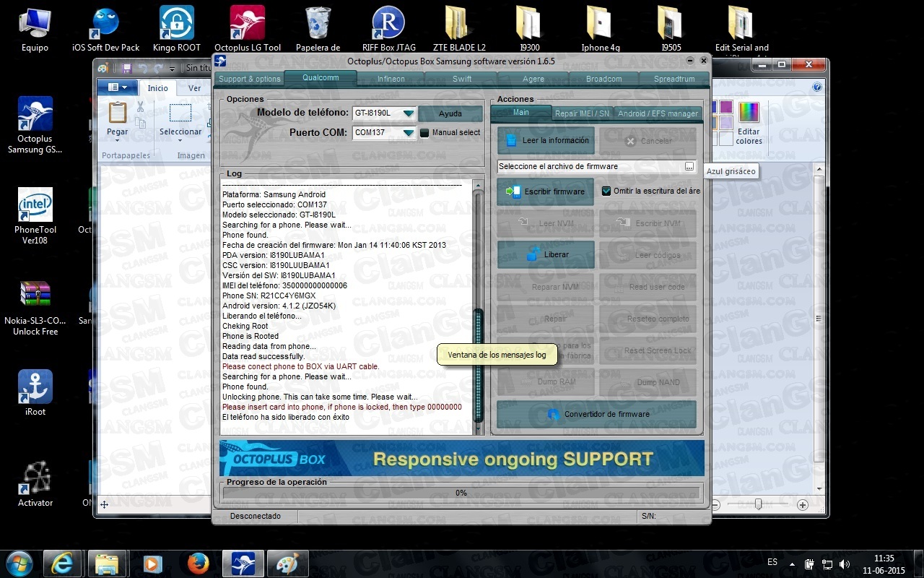Viewport: 924px width, 578px height.
Task: Open Intel PhoneTool Ver108 shortcut
Action: 35,216
